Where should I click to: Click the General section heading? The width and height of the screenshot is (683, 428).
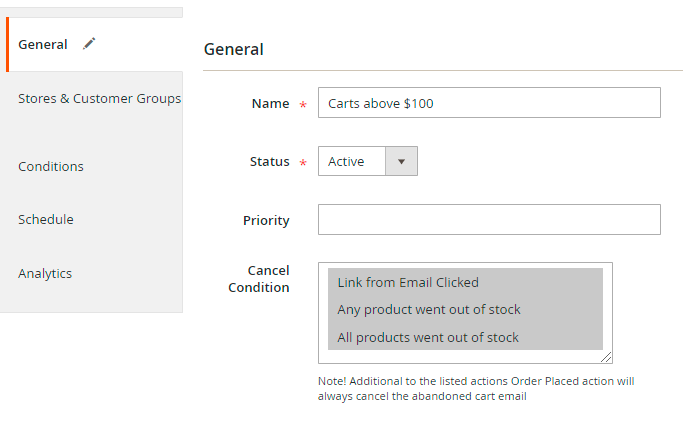(234, 49)
